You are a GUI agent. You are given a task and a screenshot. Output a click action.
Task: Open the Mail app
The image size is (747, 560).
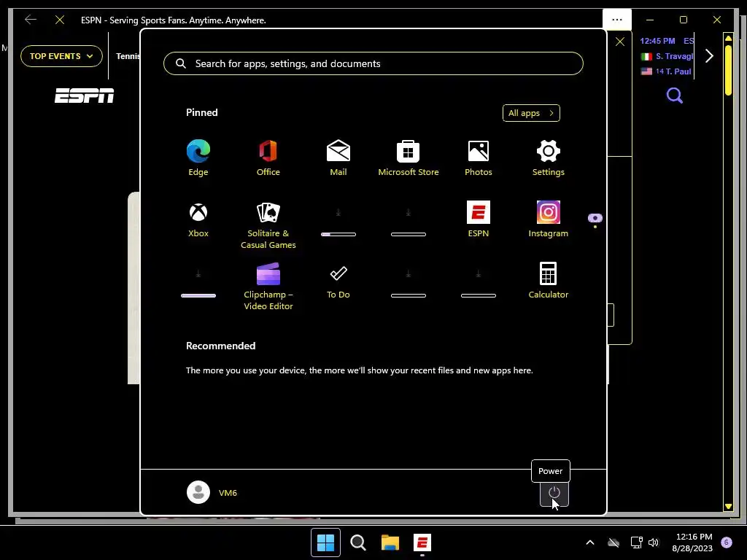point(338,158)
